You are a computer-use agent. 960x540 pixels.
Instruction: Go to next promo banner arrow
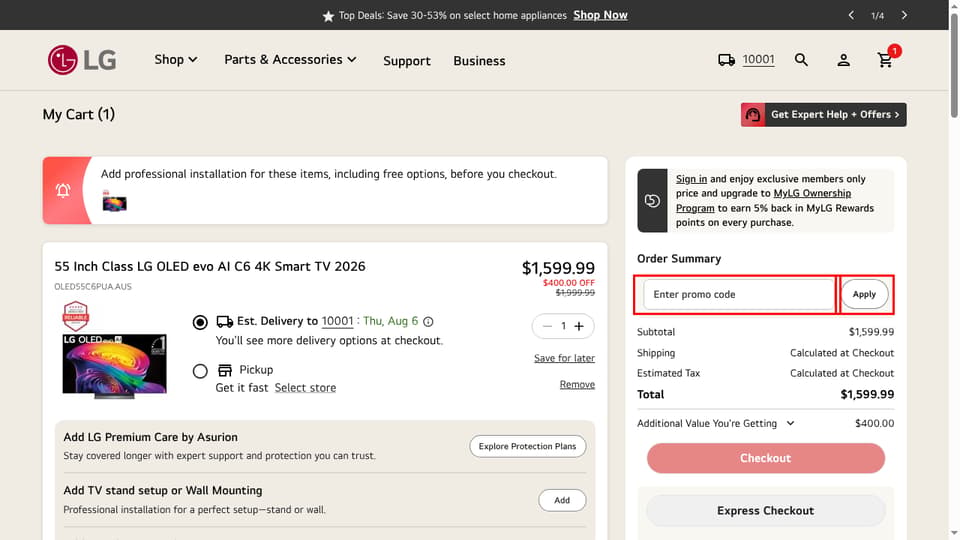click(x=904, y=15)
